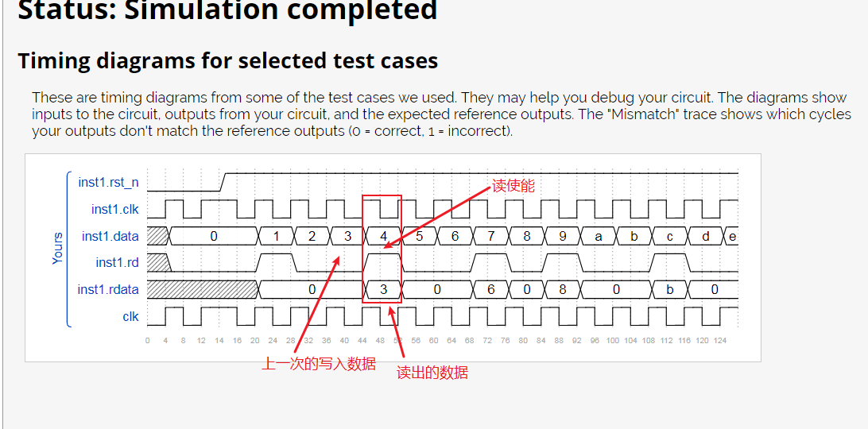Image resolution: width=868 pixels, height=429 pixels.
Task: Click rdata value 3 inside red box
Action: pos(384,289)
